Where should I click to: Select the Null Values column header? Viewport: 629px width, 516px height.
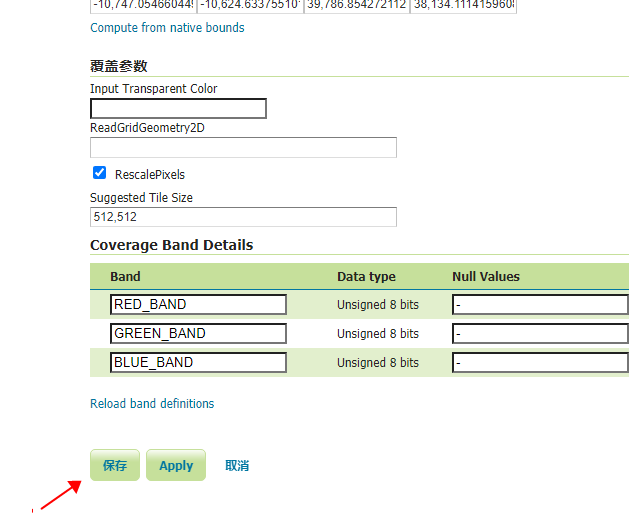486,276
